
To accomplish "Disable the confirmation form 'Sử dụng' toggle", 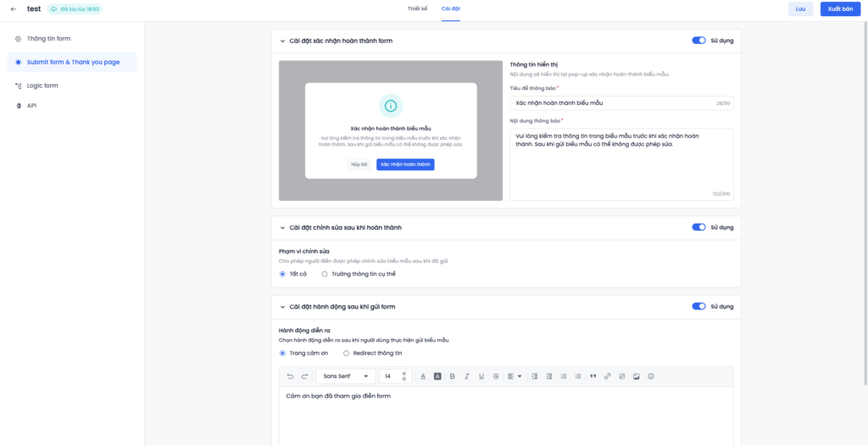I will click(x=698, y=40).
